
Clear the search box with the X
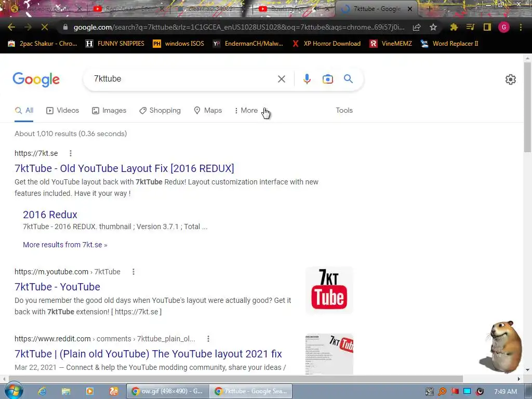(x=281, y=79)
